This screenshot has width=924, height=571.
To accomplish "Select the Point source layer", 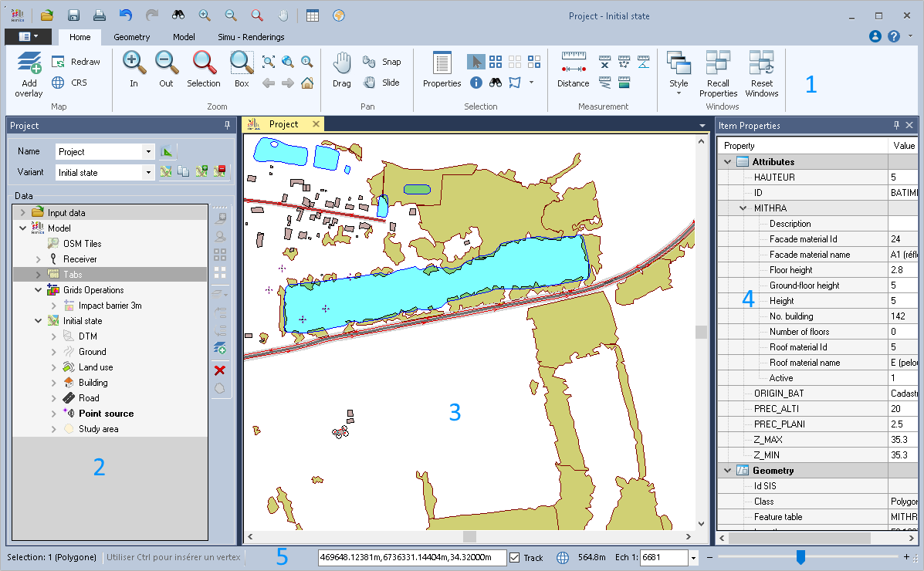I will tap(106, 413).
